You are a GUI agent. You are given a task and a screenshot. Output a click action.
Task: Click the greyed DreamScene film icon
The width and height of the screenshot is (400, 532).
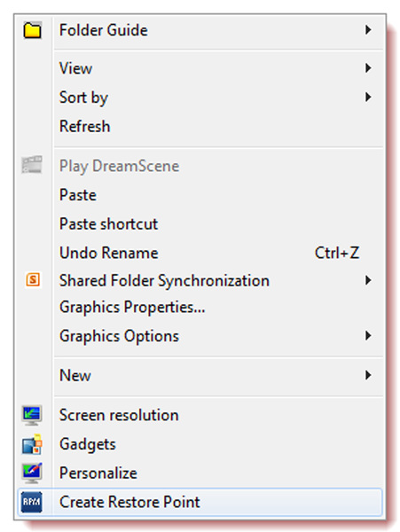32,165
